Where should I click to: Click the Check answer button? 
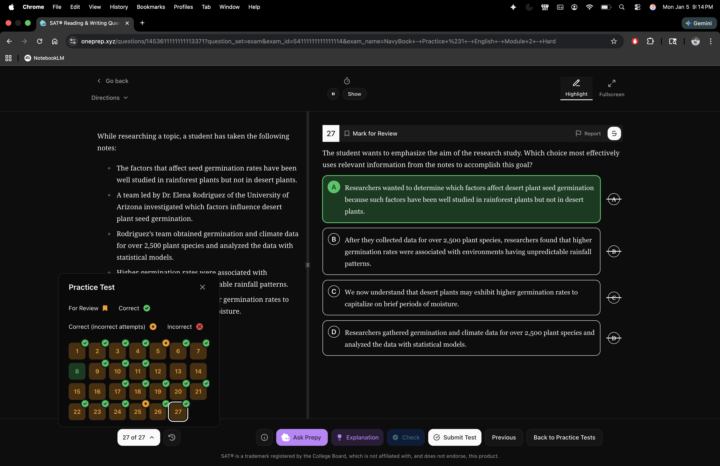coord(406,438)
